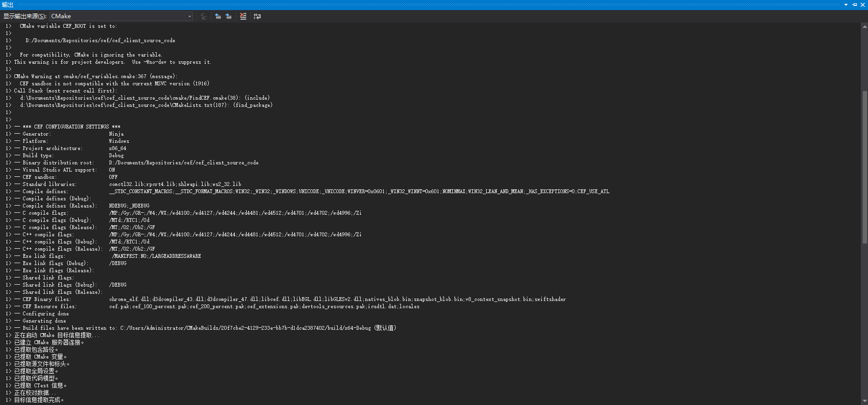
Task: Click the 'Compile defines (Debug):' line
Action: 53,199
